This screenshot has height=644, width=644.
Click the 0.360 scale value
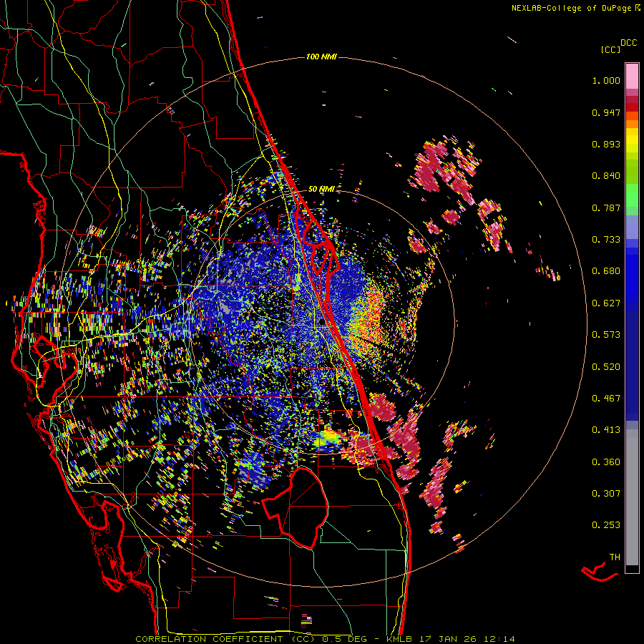click(606, 462)
